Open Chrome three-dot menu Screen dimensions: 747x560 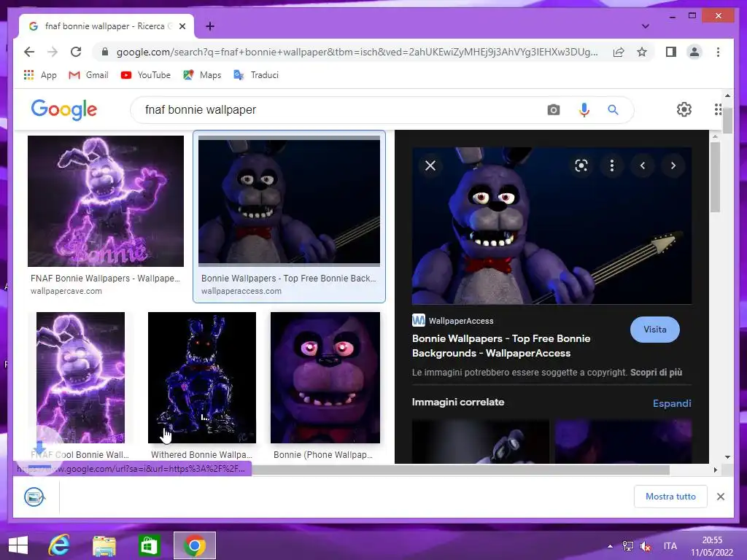coord(718,52)
